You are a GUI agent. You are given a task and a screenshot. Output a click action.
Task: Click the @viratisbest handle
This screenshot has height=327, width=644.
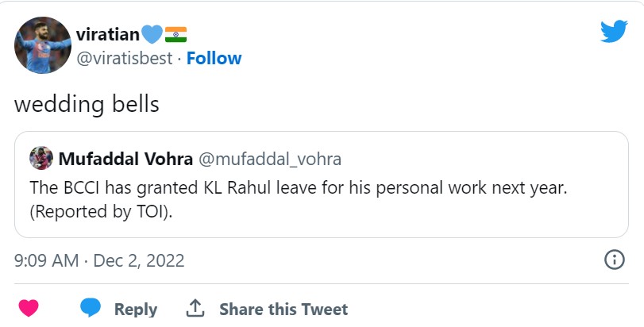point(124,59)
